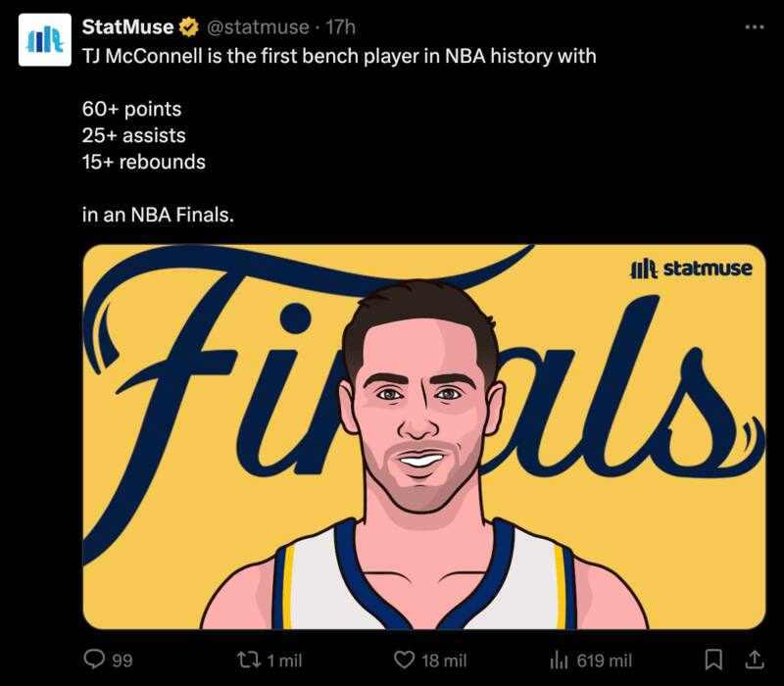Click the 619 mil views count
Viewport: 784px width, 686px height.
coord(605,661)
